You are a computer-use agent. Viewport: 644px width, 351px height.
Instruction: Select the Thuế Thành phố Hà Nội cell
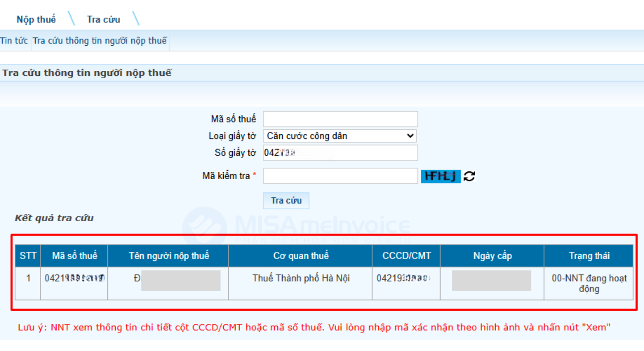click(x=301, y=278)
